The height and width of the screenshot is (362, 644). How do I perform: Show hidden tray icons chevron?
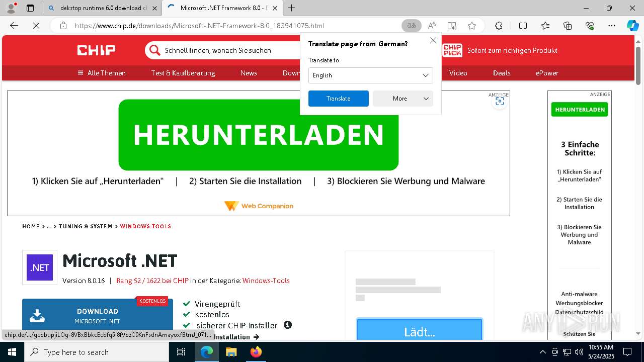[x=542, y=352]
